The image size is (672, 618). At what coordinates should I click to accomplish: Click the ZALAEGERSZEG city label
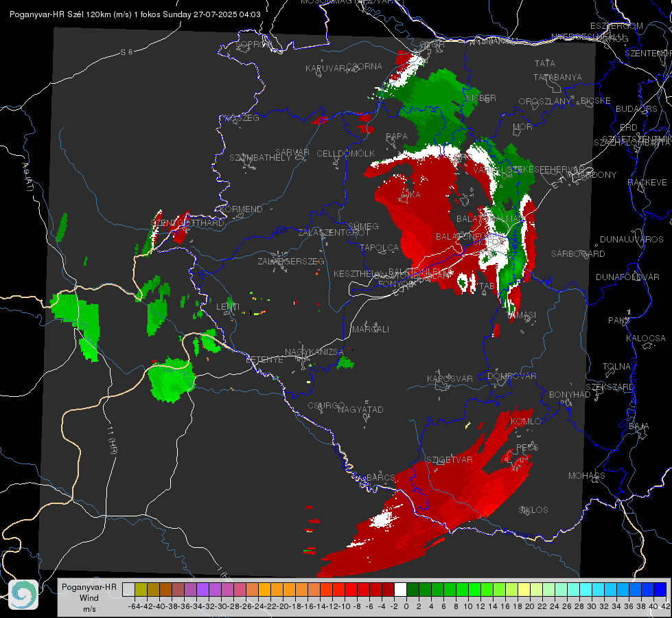(x=291, y=261)
